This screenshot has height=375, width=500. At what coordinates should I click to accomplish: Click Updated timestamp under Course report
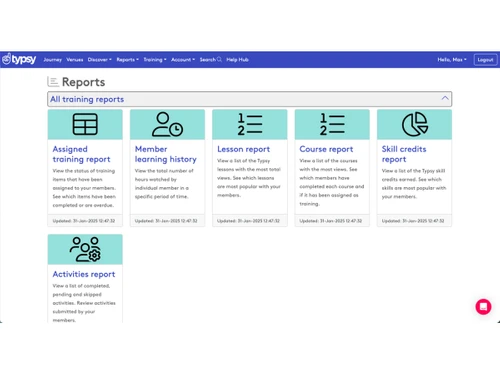[331, 221]
